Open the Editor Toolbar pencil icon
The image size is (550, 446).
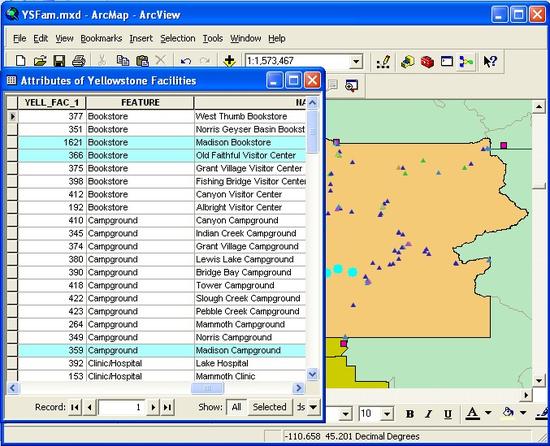click(x=383, y=62)
